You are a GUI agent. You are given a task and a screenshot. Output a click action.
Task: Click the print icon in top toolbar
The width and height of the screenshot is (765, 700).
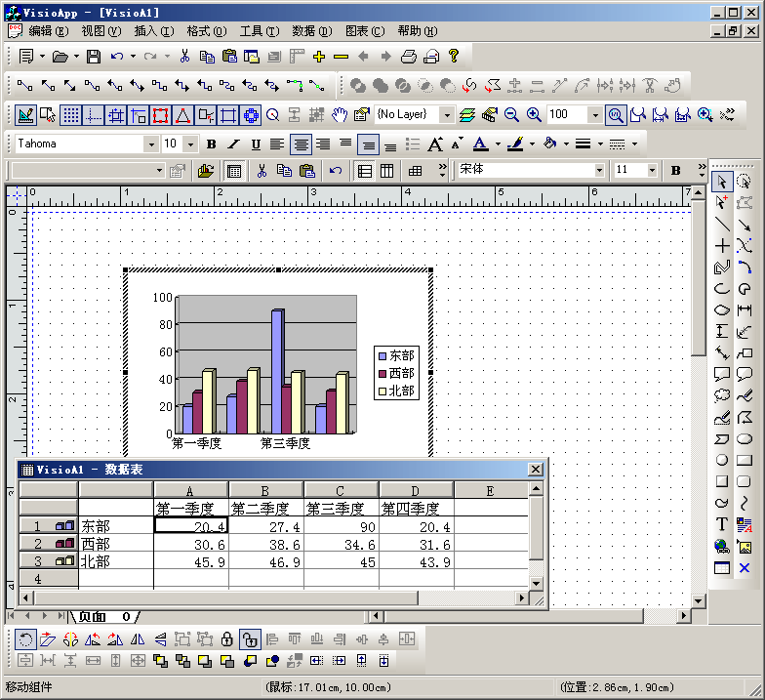(409, 57)
